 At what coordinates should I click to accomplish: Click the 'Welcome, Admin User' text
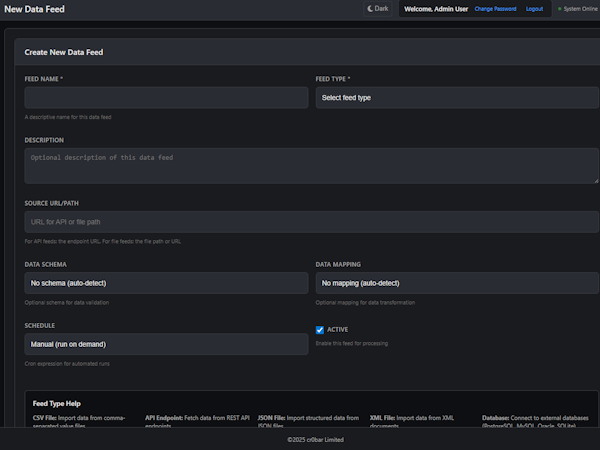pyautogui.click(x=436, y=9)
